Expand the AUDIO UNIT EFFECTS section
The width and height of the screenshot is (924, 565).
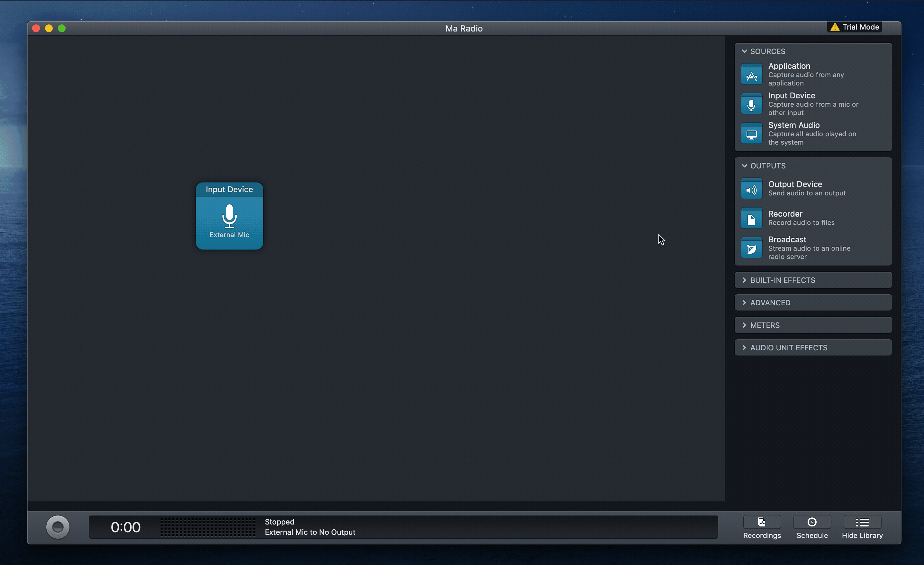click(813, 347)
